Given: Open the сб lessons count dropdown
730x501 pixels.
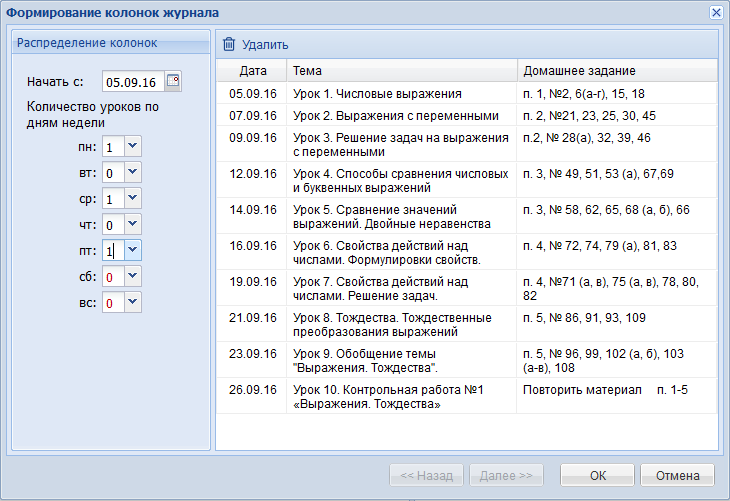Looking at the screenshot, I should tap(133, 276).
